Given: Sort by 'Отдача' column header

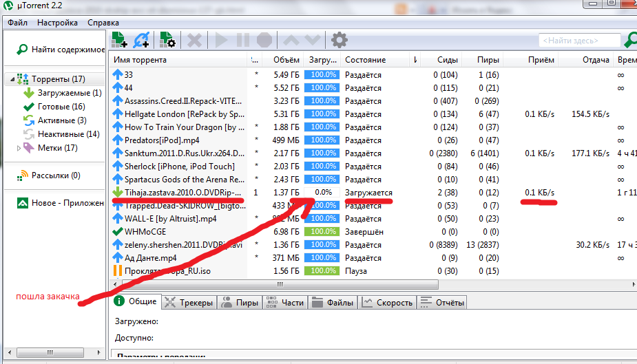Looking at the screenshot, I should pos(585,60).
